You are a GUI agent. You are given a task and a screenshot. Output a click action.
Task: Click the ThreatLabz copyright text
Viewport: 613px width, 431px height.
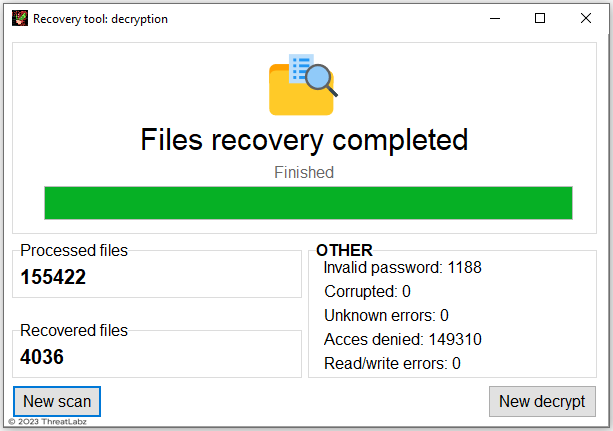[49, 422]
